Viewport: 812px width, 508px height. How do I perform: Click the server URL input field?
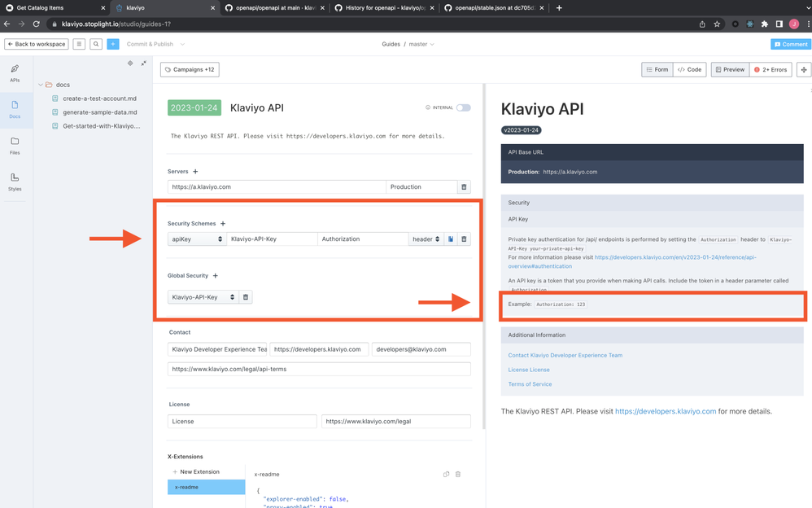[277, 187]
